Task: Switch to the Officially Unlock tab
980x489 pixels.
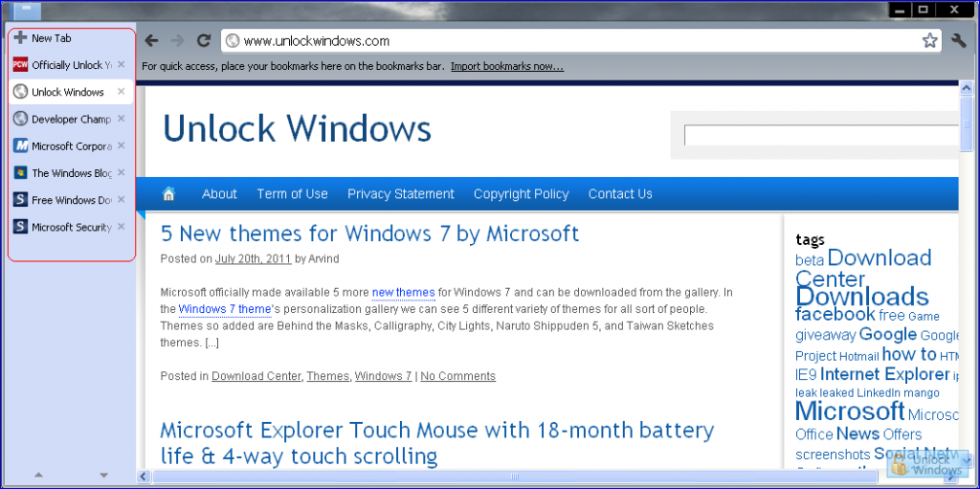Action: (71, 65)
